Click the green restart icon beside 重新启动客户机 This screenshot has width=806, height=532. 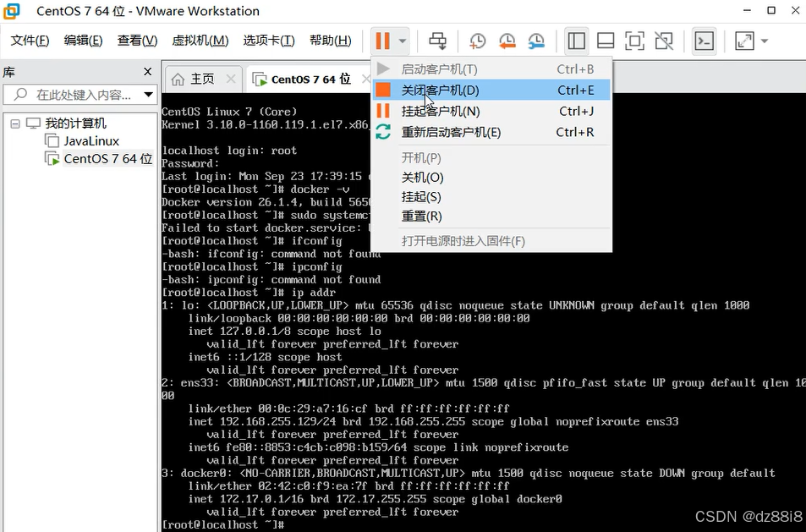pyautogui.click(x=383, y=132)
